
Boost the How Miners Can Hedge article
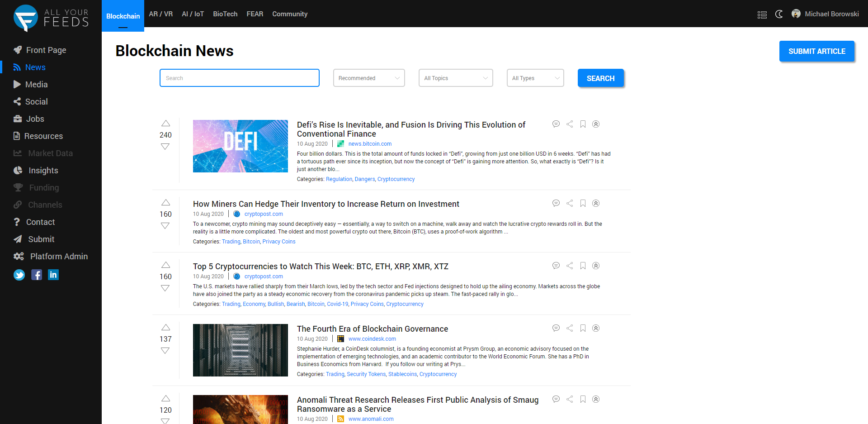(596, 203)
